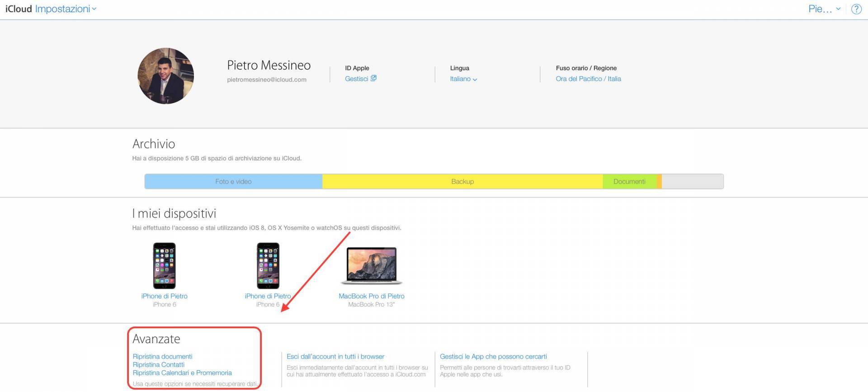Click Esci dall'account in tutti i browser
868x392 pixels.
coord(335,357)
